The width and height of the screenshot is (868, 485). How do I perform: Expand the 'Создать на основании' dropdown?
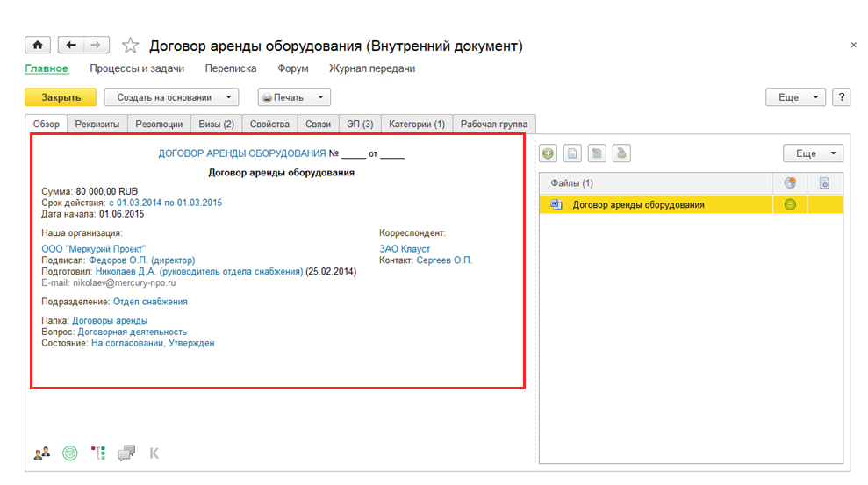coord(171,97)
